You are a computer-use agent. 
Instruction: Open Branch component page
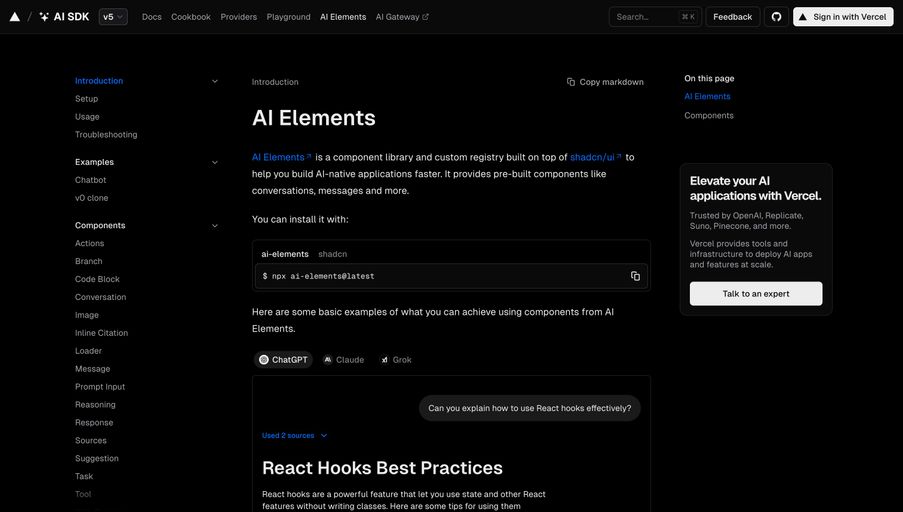point(89,261)
